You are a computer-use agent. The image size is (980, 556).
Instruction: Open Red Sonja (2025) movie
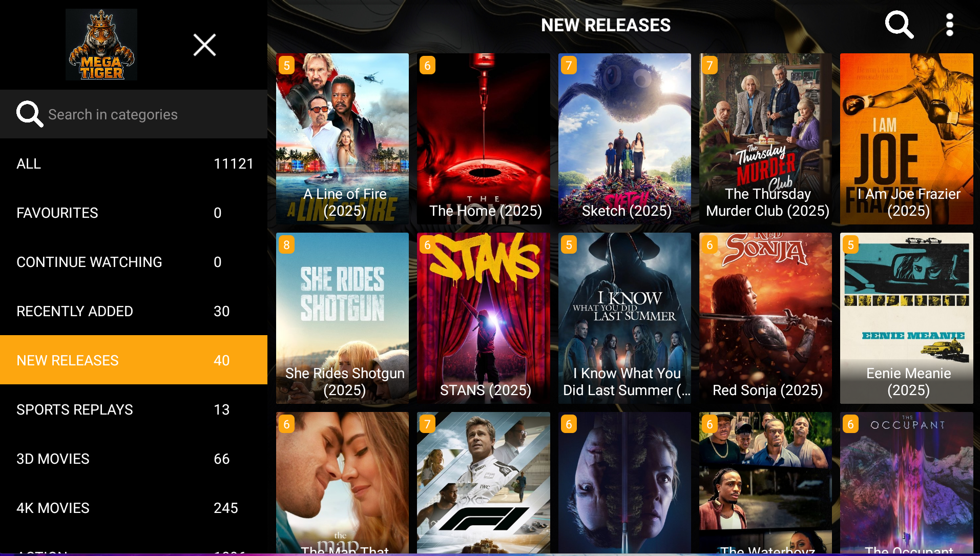click(x=765, y=318)
